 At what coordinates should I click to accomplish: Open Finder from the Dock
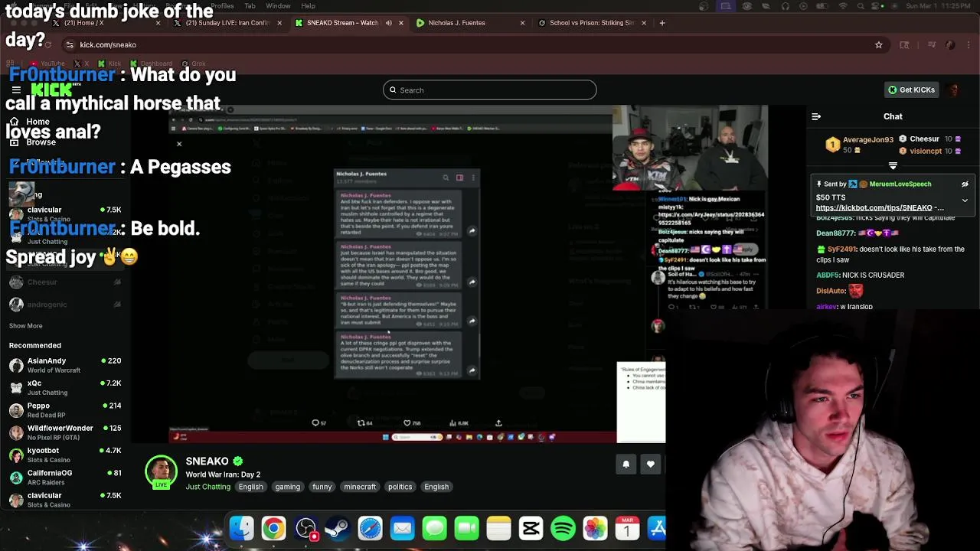[x=241, y=528]
